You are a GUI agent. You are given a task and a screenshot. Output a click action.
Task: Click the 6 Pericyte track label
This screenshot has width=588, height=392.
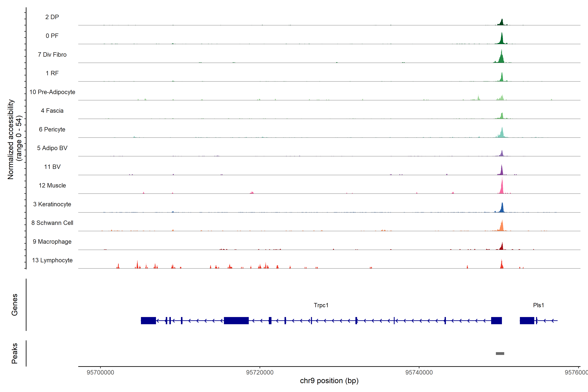[52, 129]
